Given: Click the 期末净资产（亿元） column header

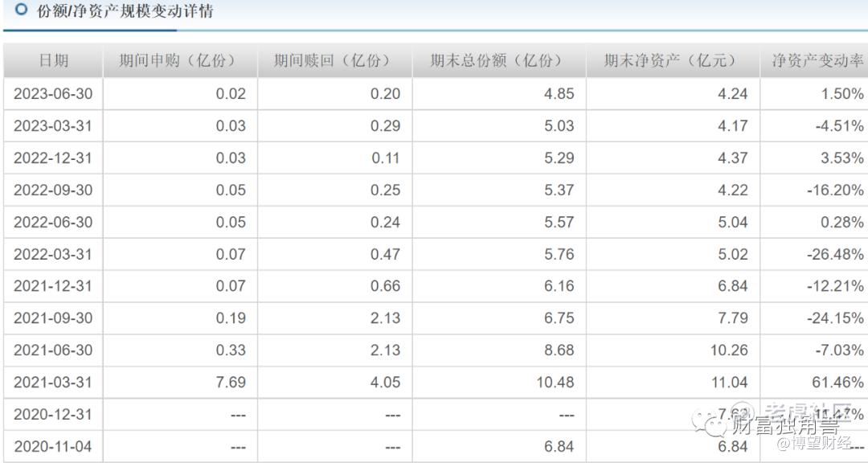Looking at the screenshot, I should (673, 61).
